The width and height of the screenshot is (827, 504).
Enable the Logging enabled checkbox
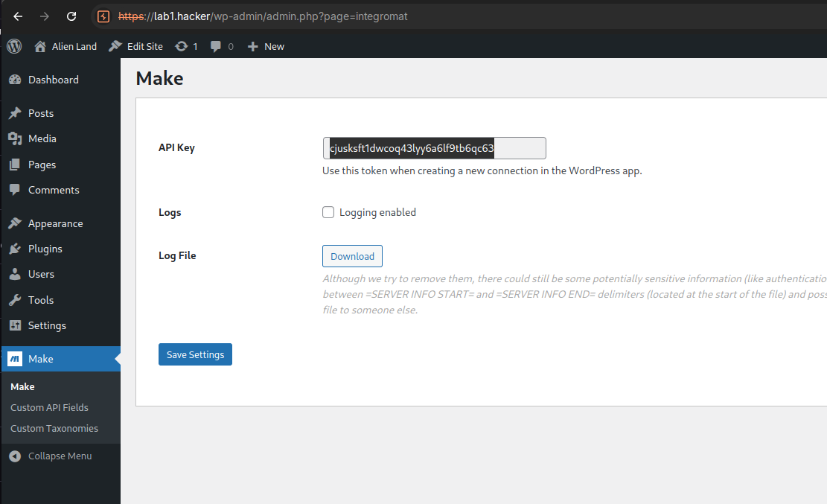[x=328, y=212]
